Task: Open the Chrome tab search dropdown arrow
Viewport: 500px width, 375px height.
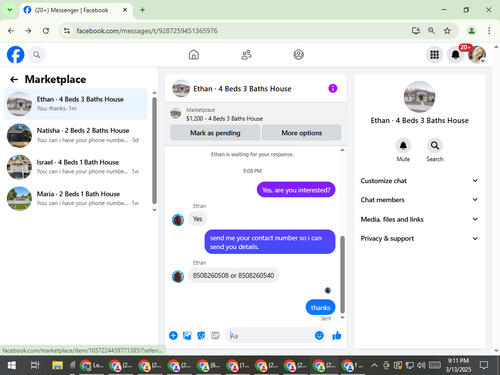Action: (x=10, y=10)
